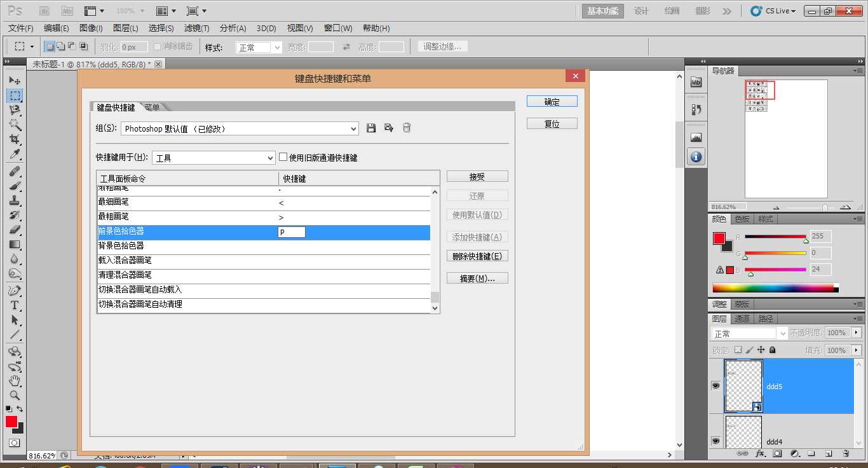
Task: Toggle the legacy channel shortcuts checkbox
Action: click(283, 157)
